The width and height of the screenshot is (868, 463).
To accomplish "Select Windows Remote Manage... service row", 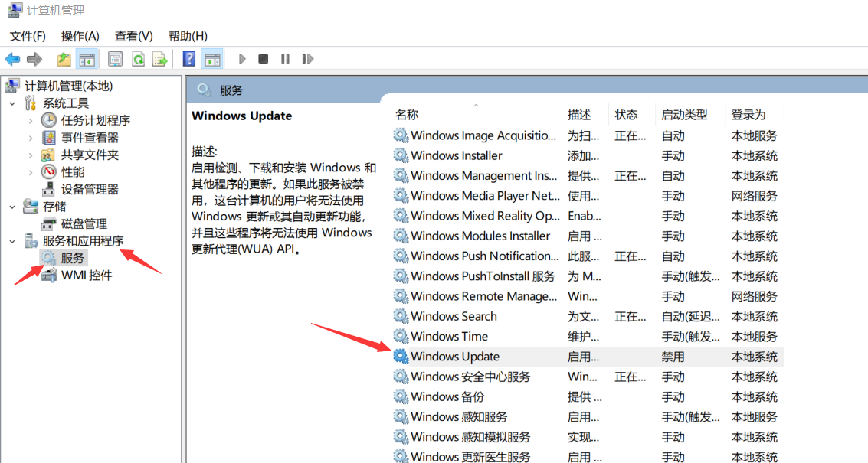I will [x=588, y=296].
